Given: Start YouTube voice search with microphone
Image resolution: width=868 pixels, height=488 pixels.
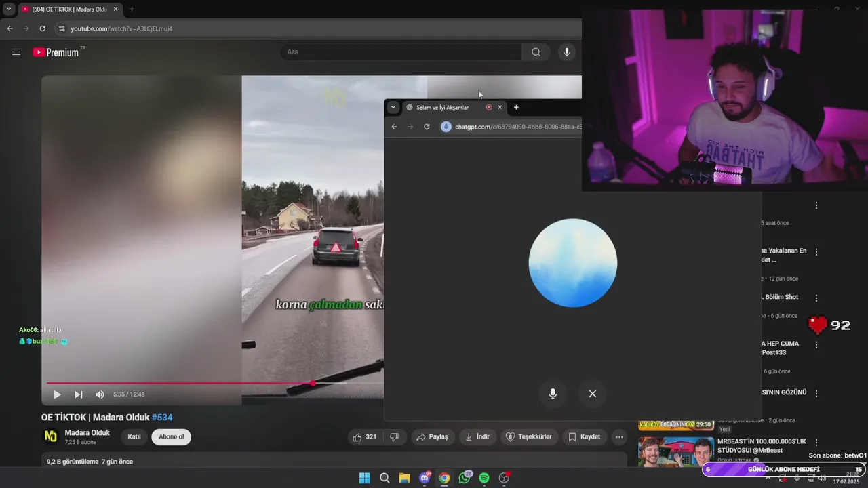Looking at the screenshot, I should point(567,52).
